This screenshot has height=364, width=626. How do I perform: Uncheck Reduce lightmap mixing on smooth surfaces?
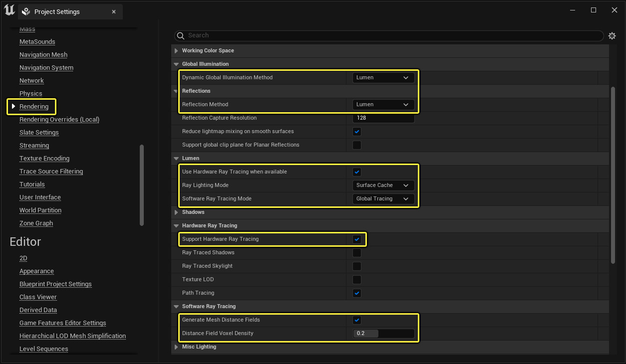[357, 132]
